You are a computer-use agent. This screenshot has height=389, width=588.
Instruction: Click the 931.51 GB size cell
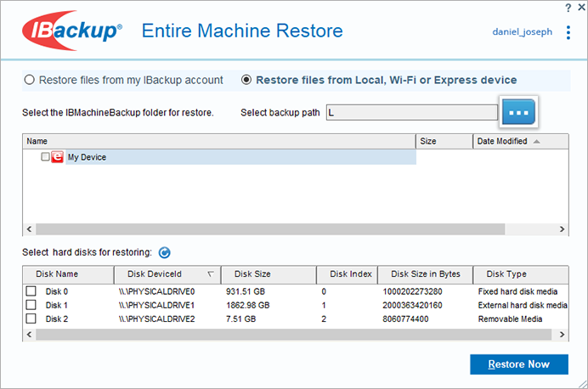tap(246, 291)
